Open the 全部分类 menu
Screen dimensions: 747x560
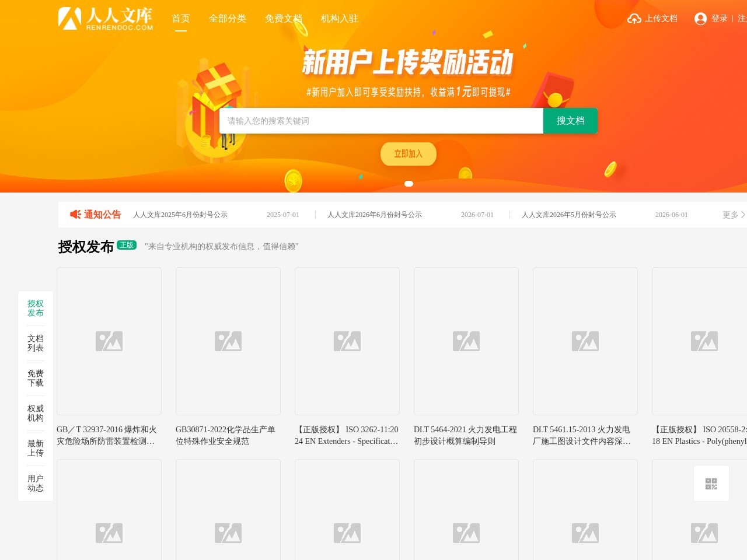click(228, 19)
